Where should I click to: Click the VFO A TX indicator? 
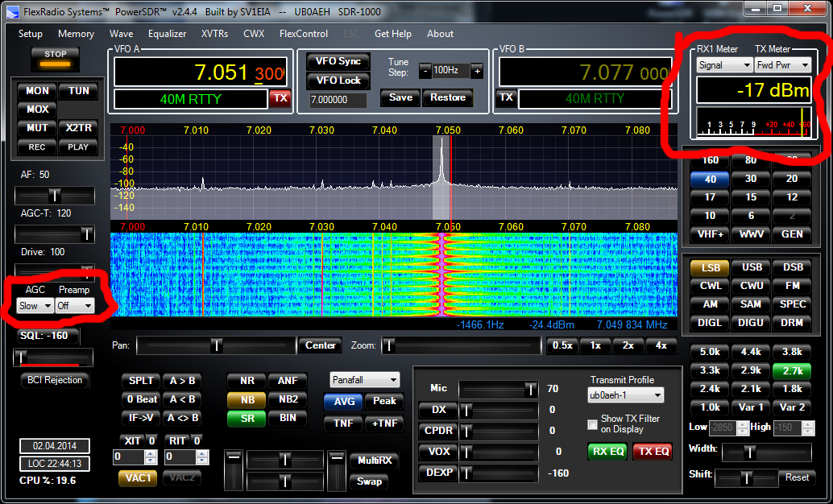point(280,98)
